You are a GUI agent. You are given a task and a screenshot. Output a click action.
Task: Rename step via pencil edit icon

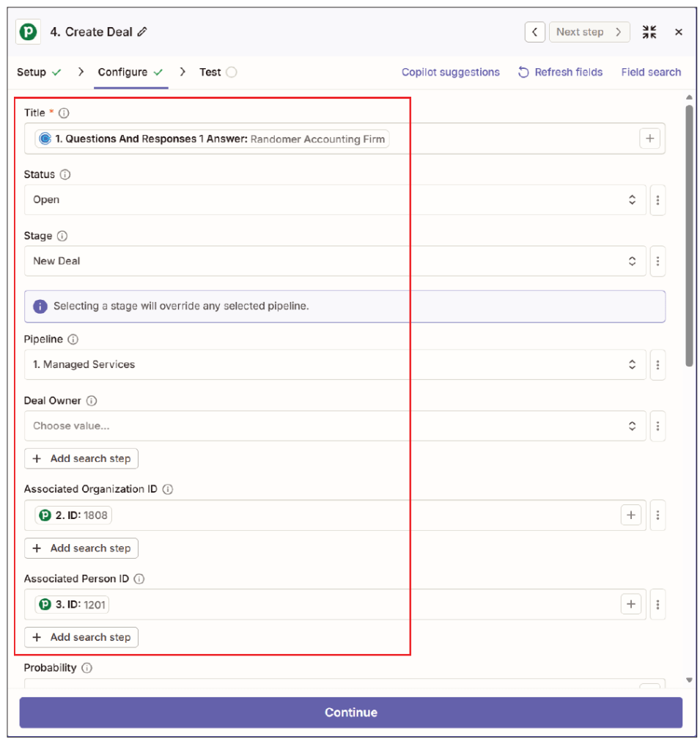click(142, 32)
